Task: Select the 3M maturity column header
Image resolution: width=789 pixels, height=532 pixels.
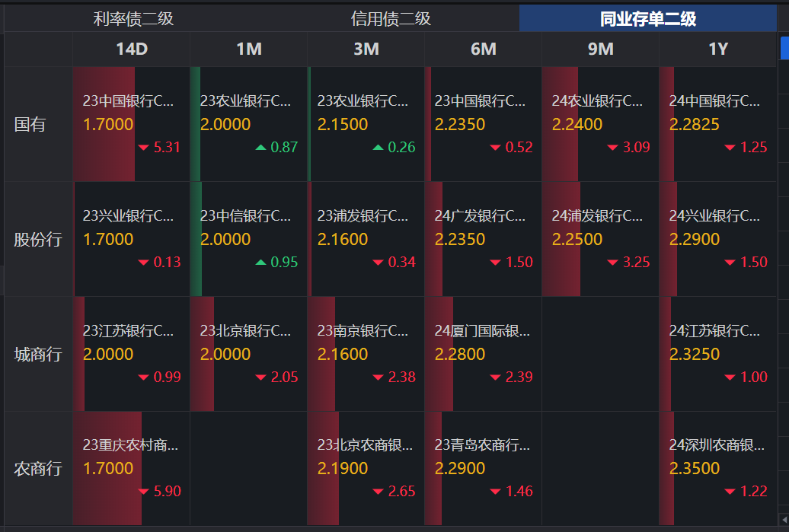Action: pyautogui.click(x=367, y=49)
